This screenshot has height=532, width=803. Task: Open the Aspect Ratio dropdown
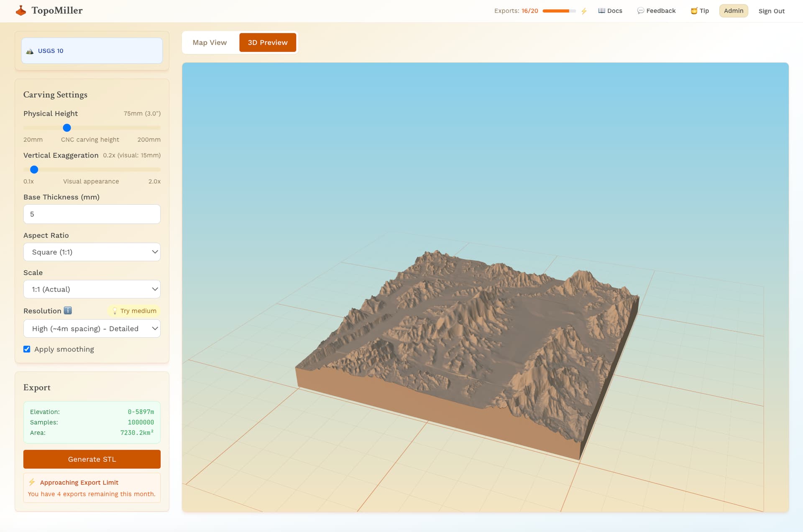[x=92, y=252]
